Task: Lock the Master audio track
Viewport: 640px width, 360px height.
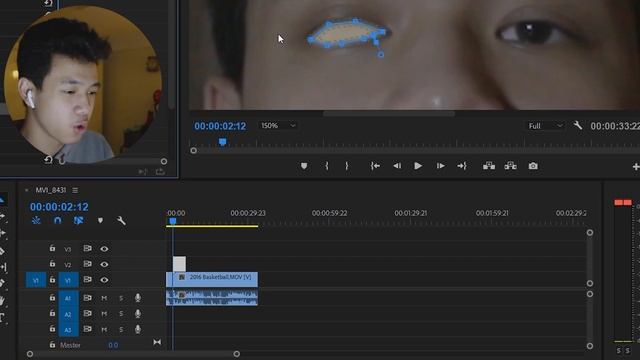Action: click(52, 345)
